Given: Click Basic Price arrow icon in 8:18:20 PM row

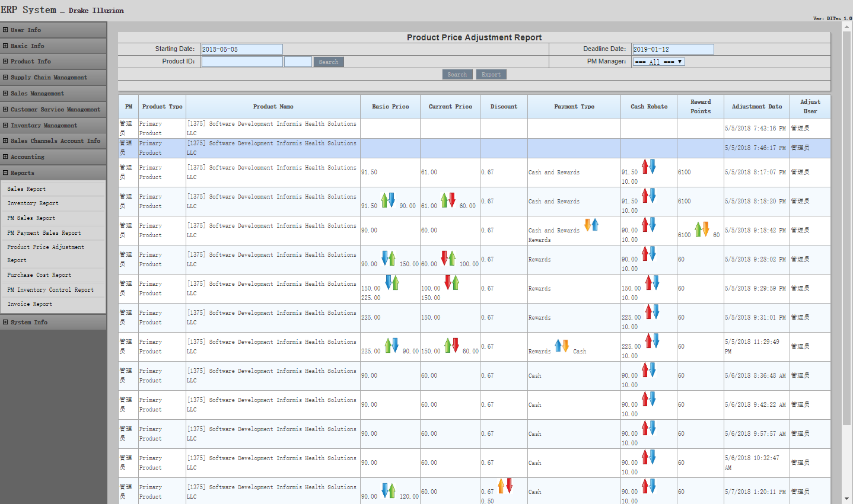Looking at the screenshot, I should (x=388, y=200).
